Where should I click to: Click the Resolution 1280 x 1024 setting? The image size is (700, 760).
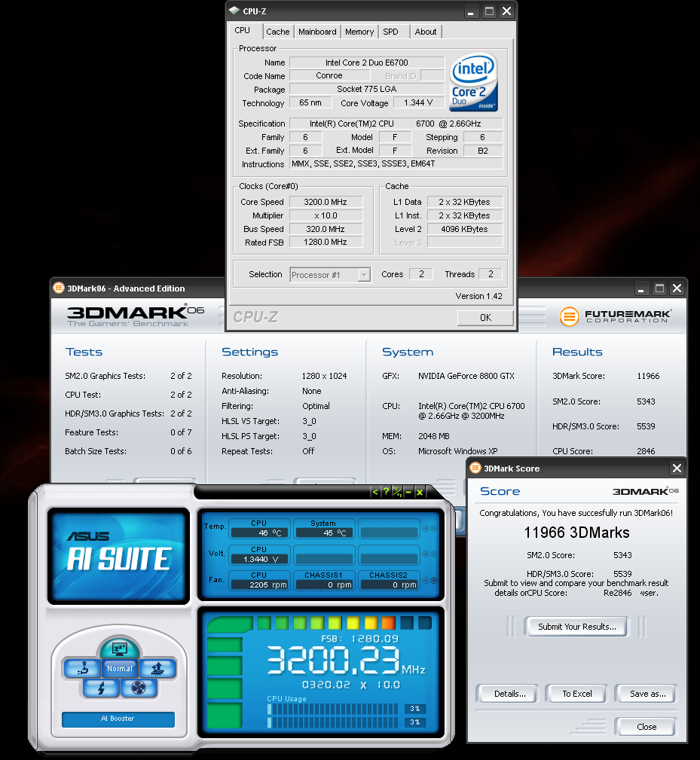pos(324,376)
